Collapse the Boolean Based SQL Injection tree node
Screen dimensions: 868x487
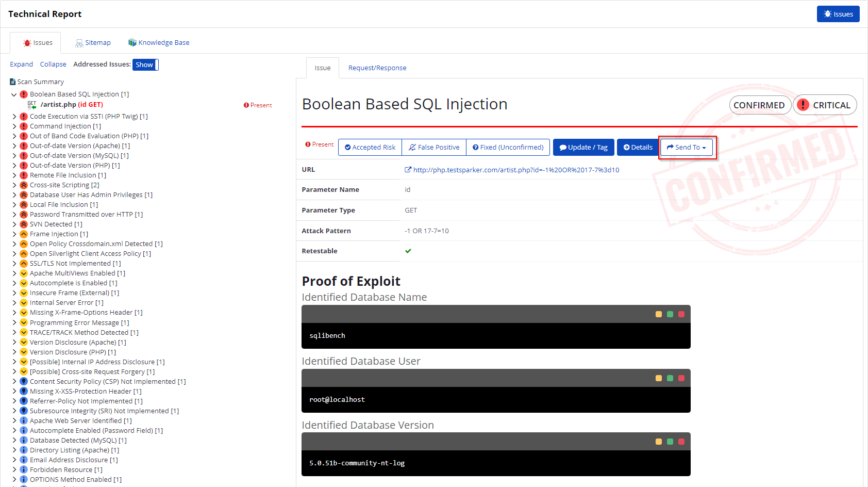14,94
